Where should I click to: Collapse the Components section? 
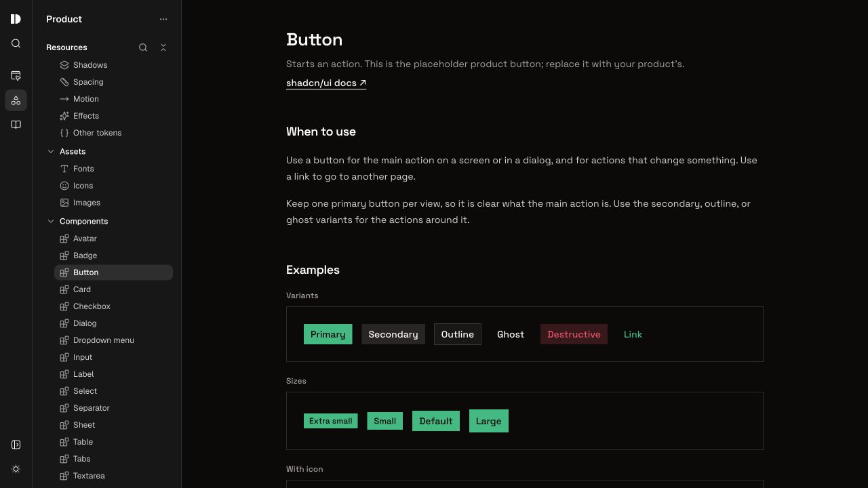51,221
